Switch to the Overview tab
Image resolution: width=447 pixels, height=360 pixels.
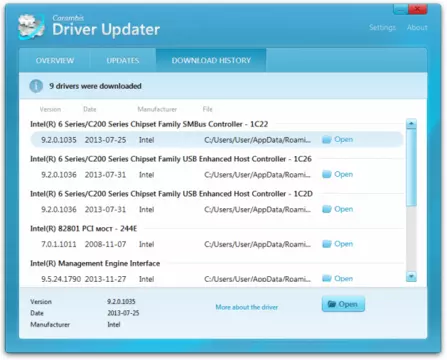pyautogui.click(x=55, y=60)
